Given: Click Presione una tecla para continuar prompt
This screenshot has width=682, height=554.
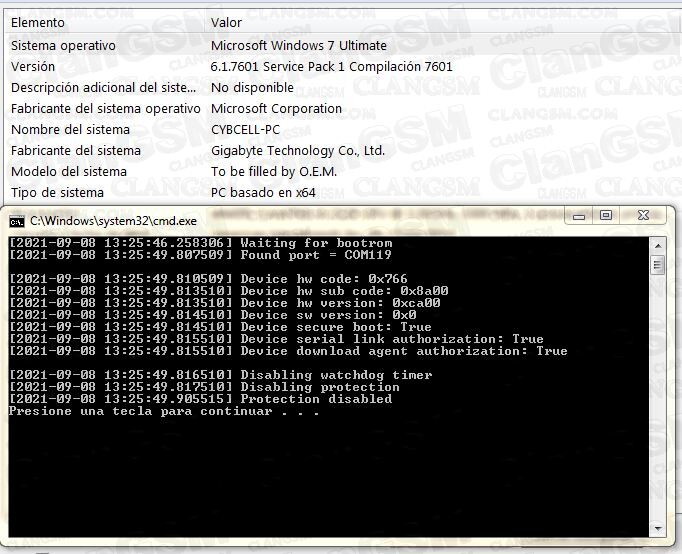Looking at the screenshot, I should (164, 411).
